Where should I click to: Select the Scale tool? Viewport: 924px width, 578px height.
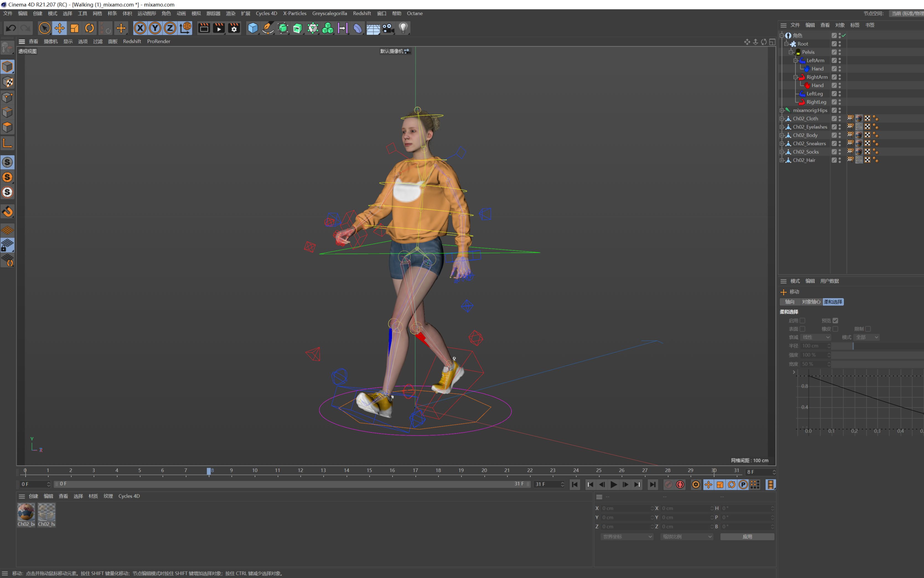(x=74, y=28)
